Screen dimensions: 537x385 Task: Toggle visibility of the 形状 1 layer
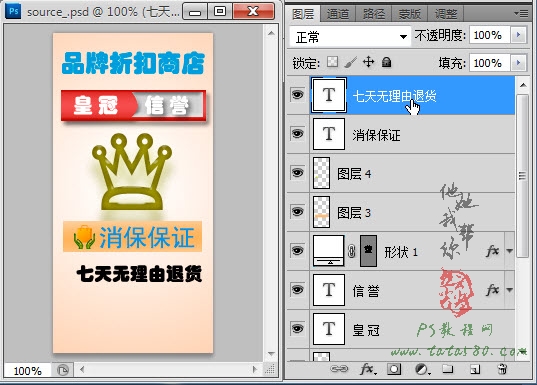tap(297, 250)
